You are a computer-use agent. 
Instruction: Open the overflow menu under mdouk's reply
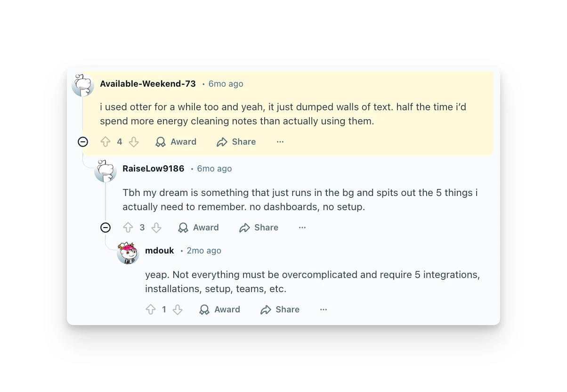pos(324,310)
